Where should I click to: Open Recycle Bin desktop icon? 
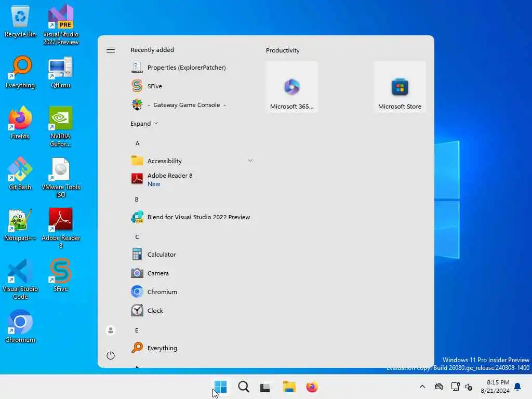pos(20,22)
